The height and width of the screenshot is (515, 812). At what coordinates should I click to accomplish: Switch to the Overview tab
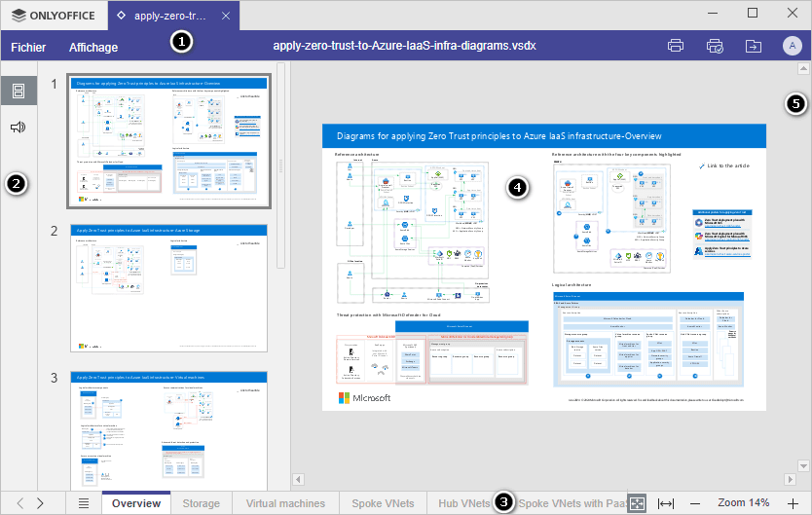136,503
